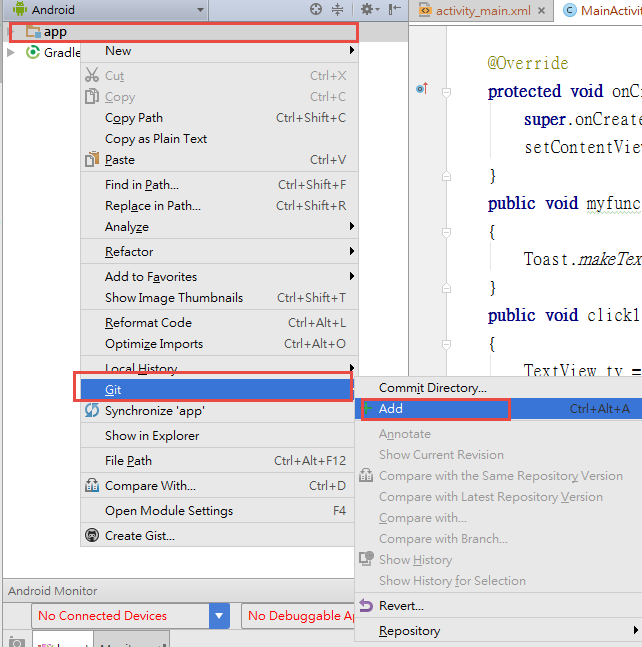This screenshot has height=647, width=642.
Task: Select Show in Explorer
Action: click(218, 435)
